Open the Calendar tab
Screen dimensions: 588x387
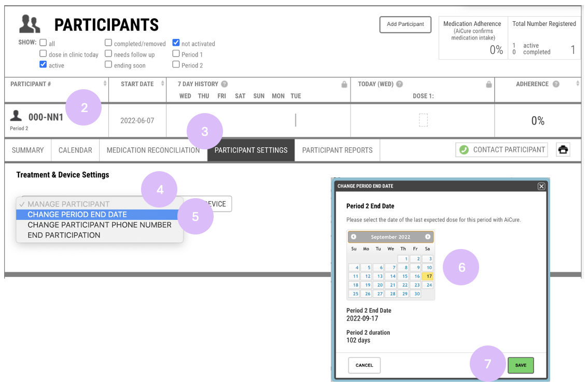(x=75, y=150)
